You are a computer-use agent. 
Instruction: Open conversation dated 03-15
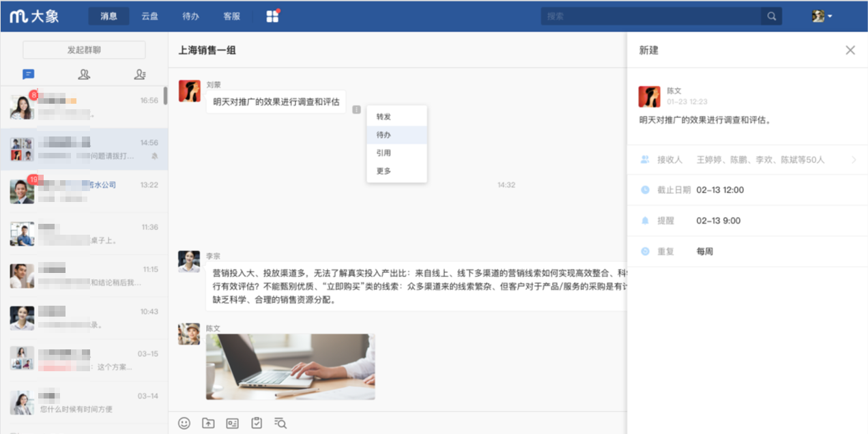(x=84, y=360)
